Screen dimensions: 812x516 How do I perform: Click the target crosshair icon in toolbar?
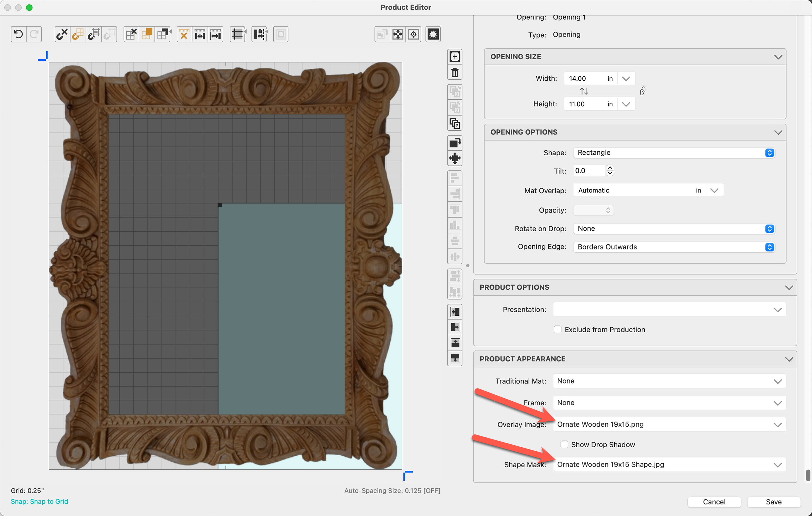(413, 34)
